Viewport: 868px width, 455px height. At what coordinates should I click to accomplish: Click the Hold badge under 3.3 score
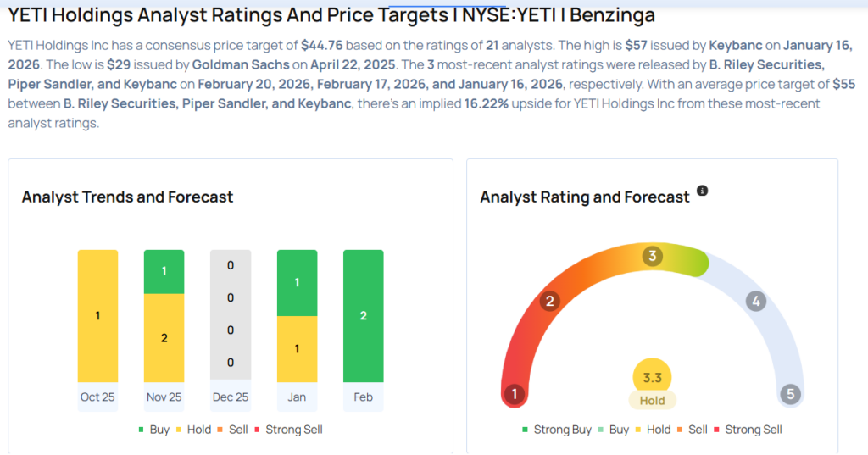652,400
